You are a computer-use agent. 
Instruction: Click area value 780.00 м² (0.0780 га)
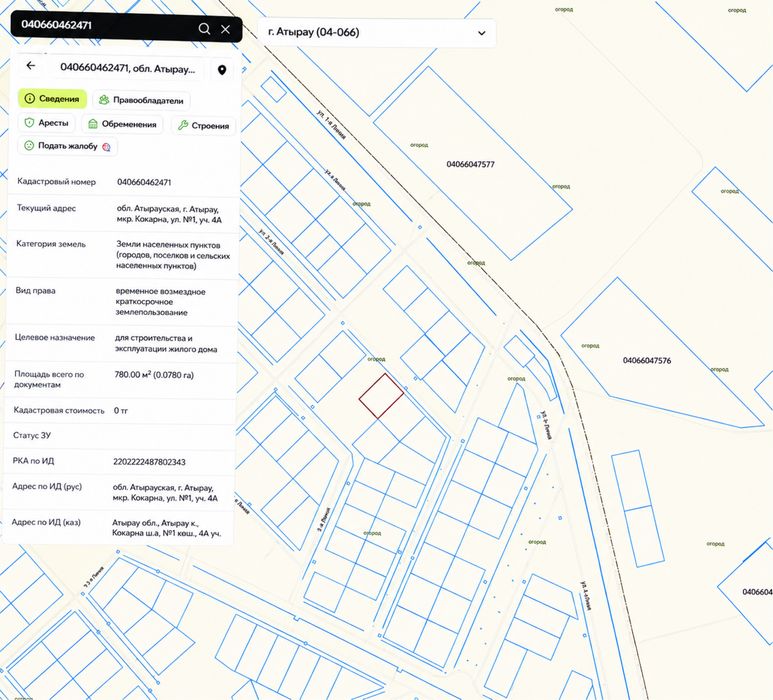pos(154,375)
